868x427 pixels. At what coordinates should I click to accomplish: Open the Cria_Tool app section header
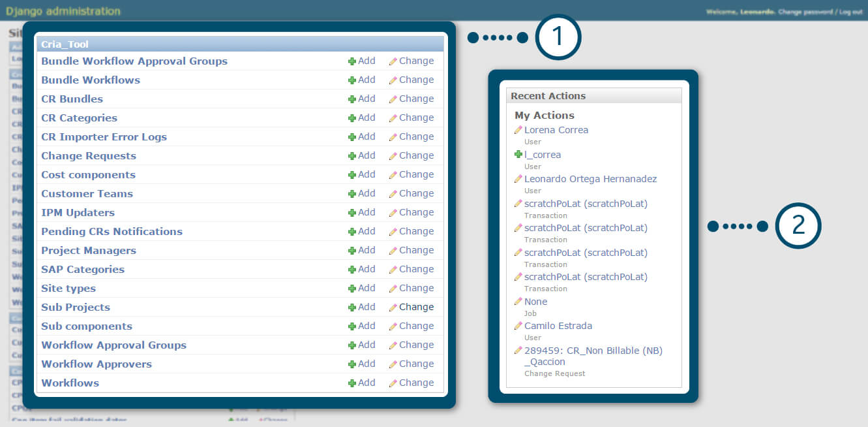(x=65, y=44)
